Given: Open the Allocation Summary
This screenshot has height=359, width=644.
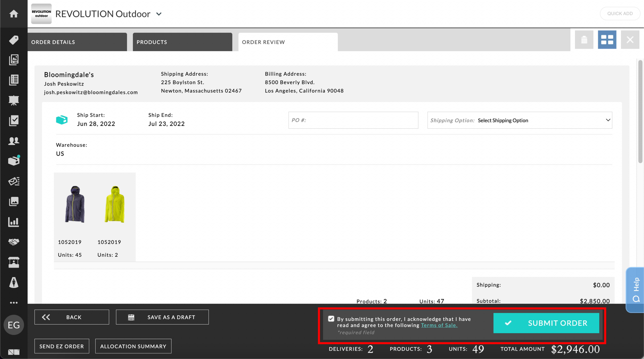Looking at the screenshot, I should 133,346.
